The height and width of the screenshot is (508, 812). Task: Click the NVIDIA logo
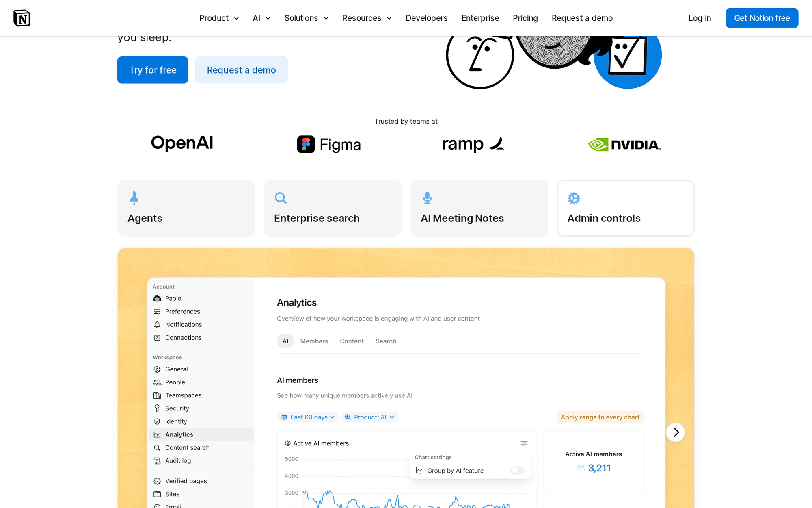pyautogui.click(x=624, y=145)
